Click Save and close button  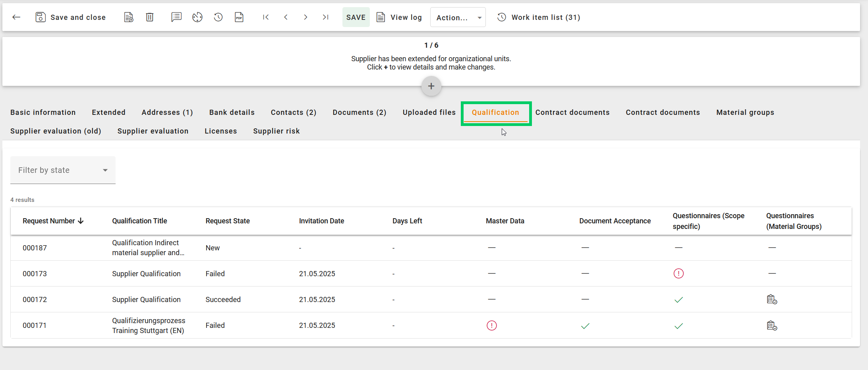click(71, 17)
